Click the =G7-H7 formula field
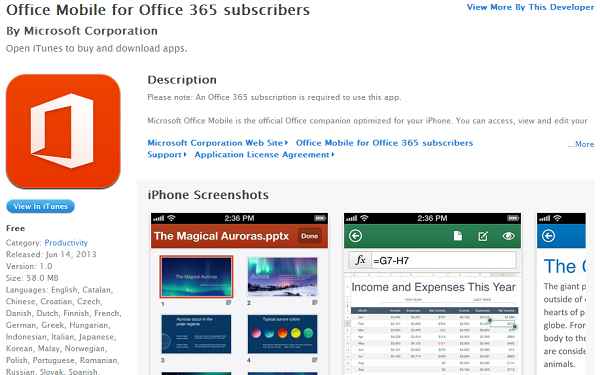 tap(444, 261)
